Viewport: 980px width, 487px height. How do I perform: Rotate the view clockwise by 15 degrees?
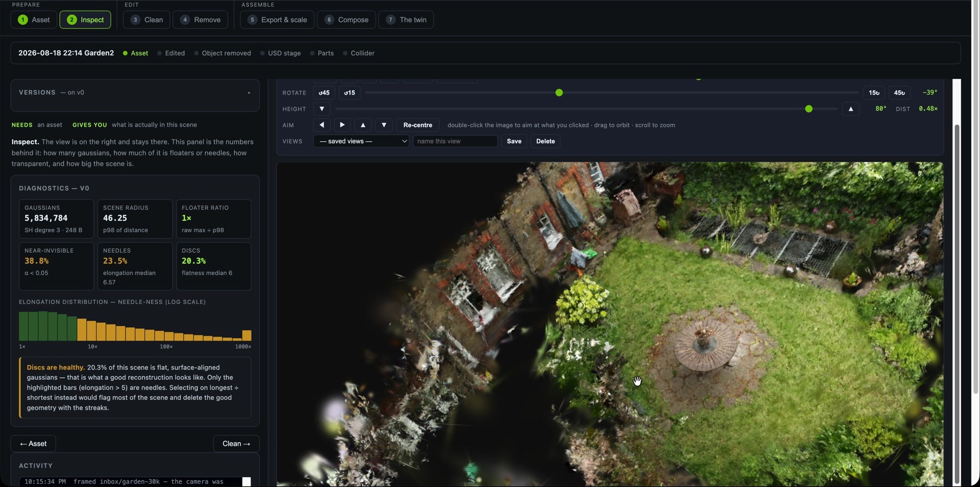point(874,93)
